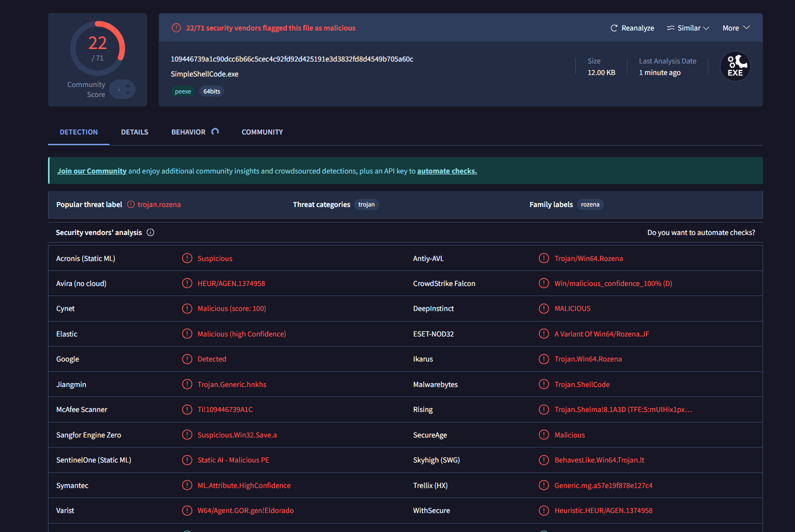The image size is (795, 532).
Task: Click the Google Detected alert icon
Action: click(x=187, y=359)
